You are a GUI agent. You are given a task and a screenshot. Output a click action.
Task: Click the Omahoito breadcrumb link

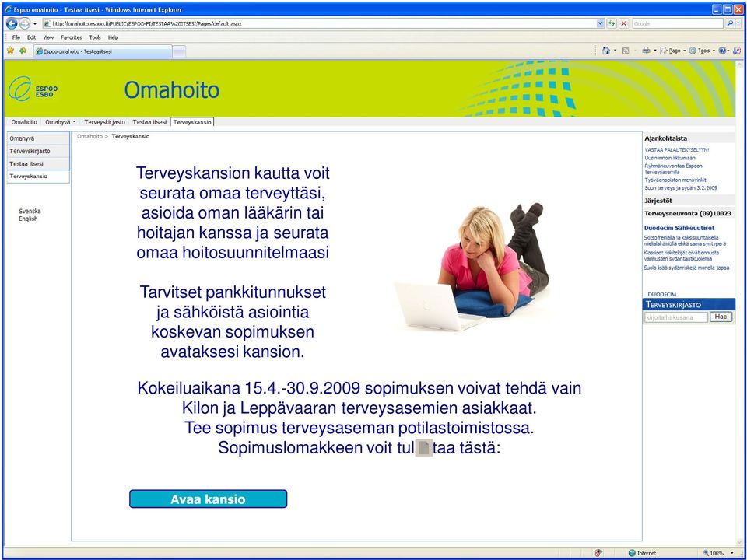89,136
